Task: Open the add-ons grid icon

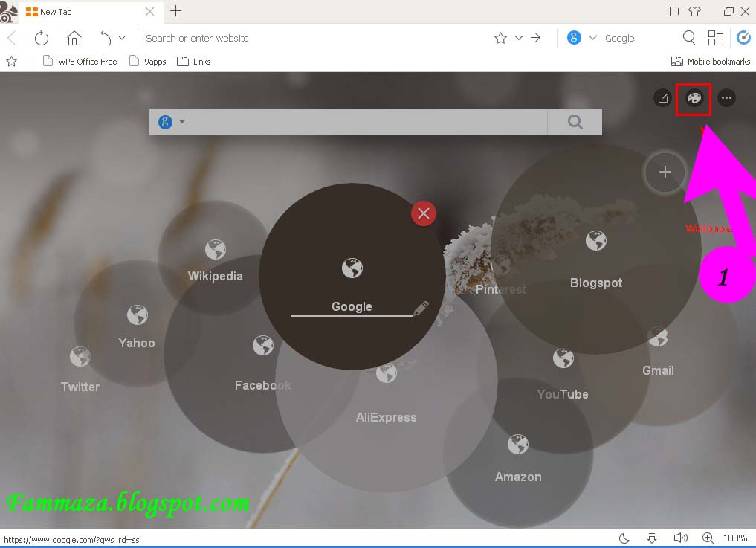Action: coord(716,38)
